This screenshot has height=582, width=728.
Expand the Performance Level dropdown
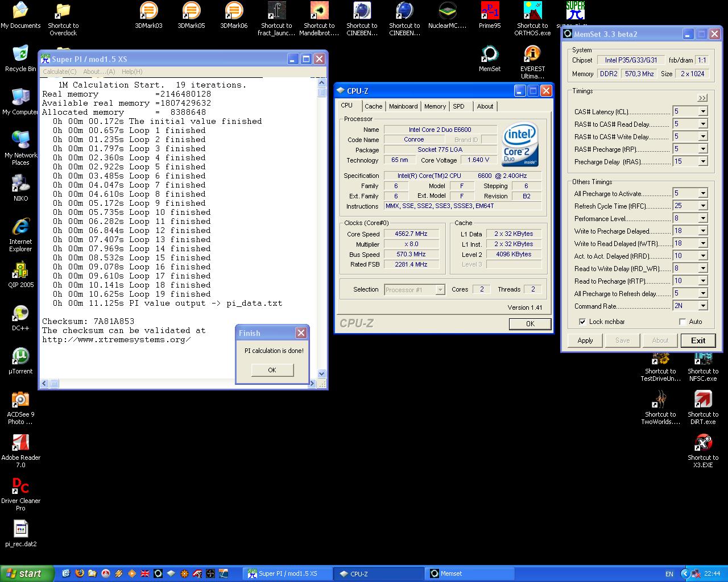pos(703,218)
